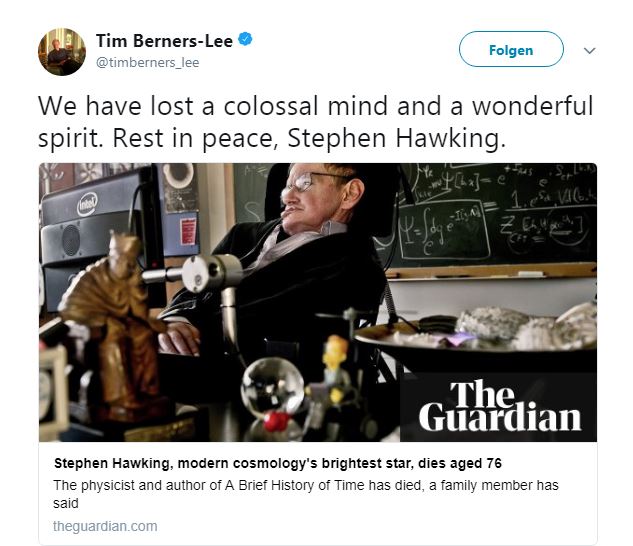Open the @timberners_lee handle link

[147, 63]
